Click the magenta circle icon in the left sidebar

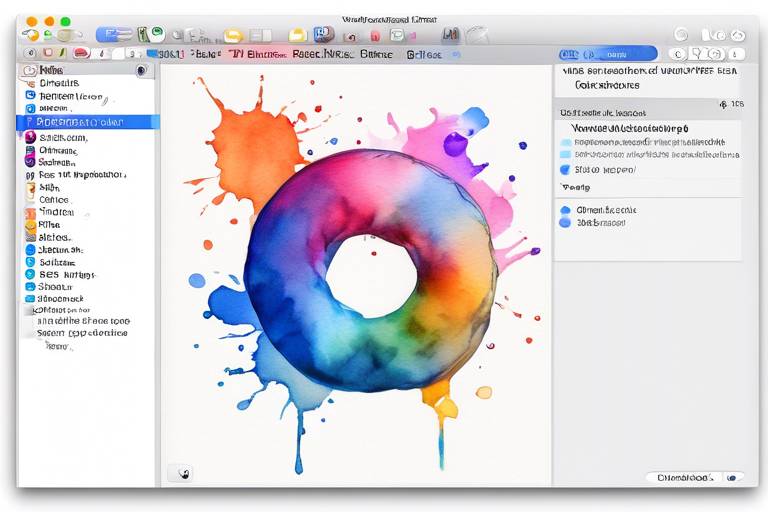(x=30, y=137)
